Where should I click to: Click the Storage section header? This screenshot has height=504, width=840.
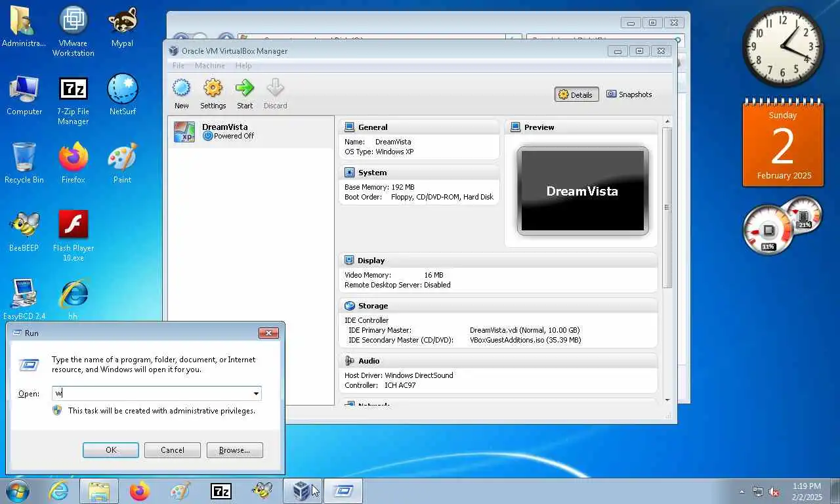(x=499, y=306)
